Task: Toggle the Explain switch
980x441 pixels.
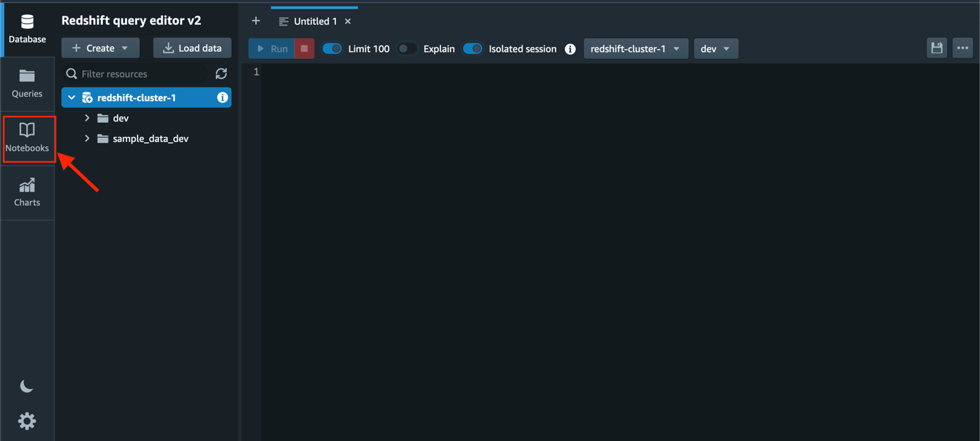Action: pos(407,49)
